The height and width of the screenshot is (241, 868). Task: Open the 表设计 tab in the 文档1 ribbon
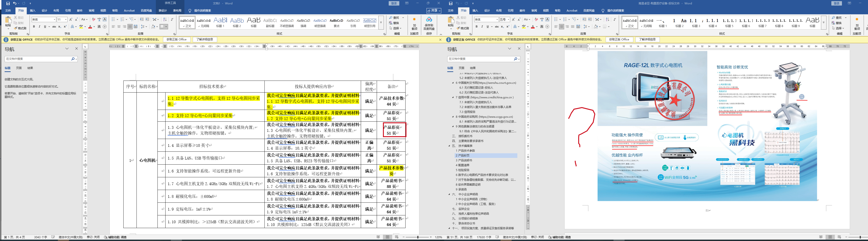click(162, 11)
